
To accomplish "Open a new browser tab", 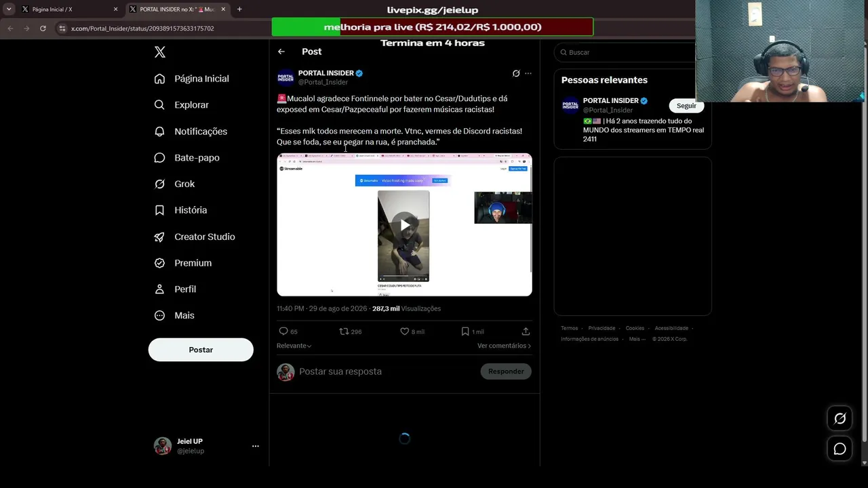I will pyautogui.click(x=239, y=9).
